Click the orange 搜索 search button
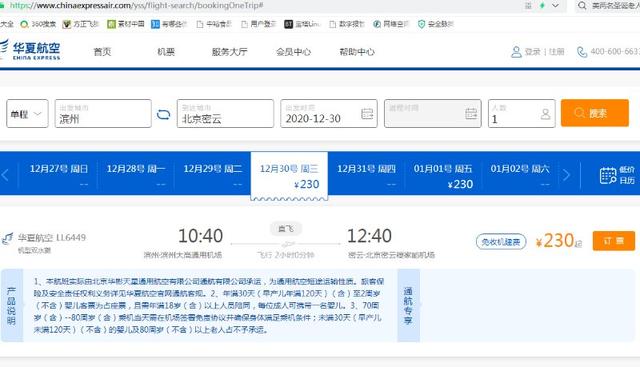Viewport: 640px width, 367px height. coord(595,113)
